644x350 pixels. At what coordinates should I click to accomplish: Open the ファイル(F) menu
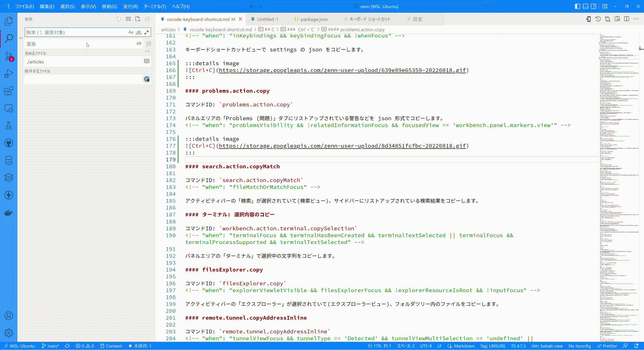coord(24,6)
